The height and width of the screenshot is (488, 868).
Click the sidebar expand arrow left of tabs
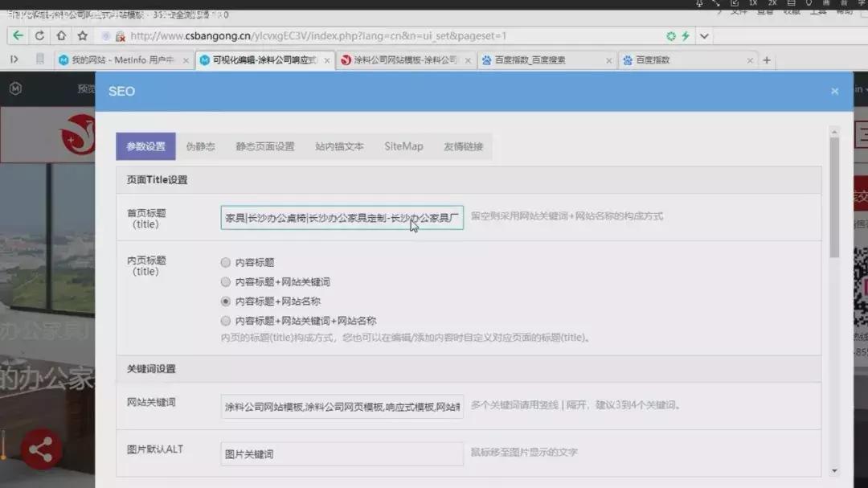coord(14,60)
